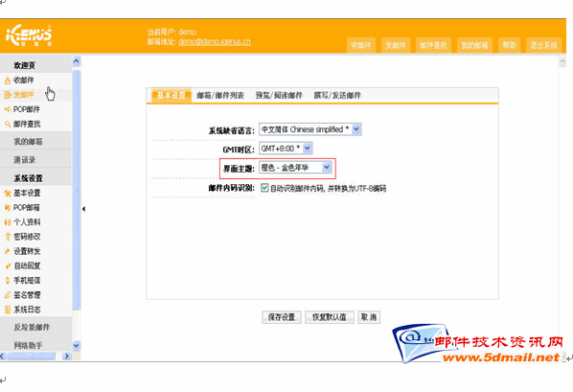This screenshot has height=392, width=573.
Task: Click the 发邮件 compose icon in sidebar
Action: point(8,95)
